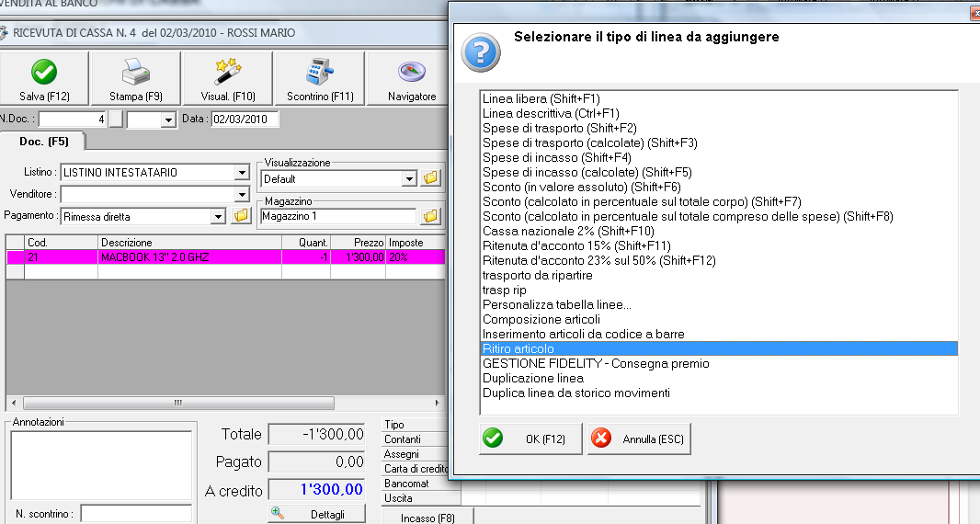The height and width of the screenshot is (524, 980).
Task: Click the horizontal scrollbar of items grid
Action: pos(178,403)
